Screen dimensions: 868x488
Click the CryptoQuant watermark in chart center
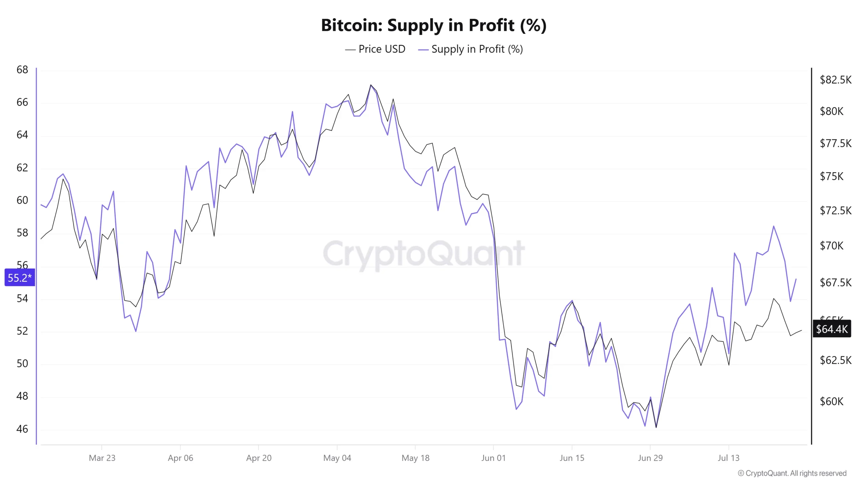point(424,254)
